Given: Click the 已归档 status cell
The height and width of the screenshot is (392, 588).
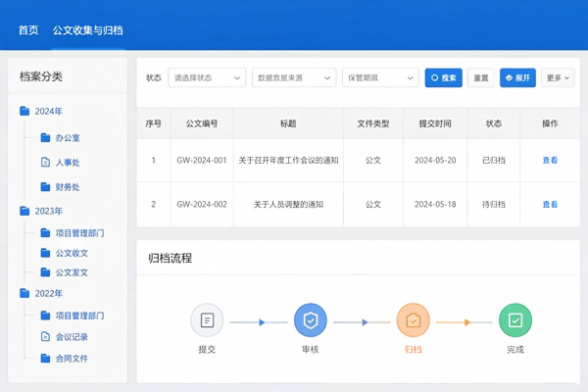Looking at the screenshot, I should pyautogui.click(x=494, y=160).
